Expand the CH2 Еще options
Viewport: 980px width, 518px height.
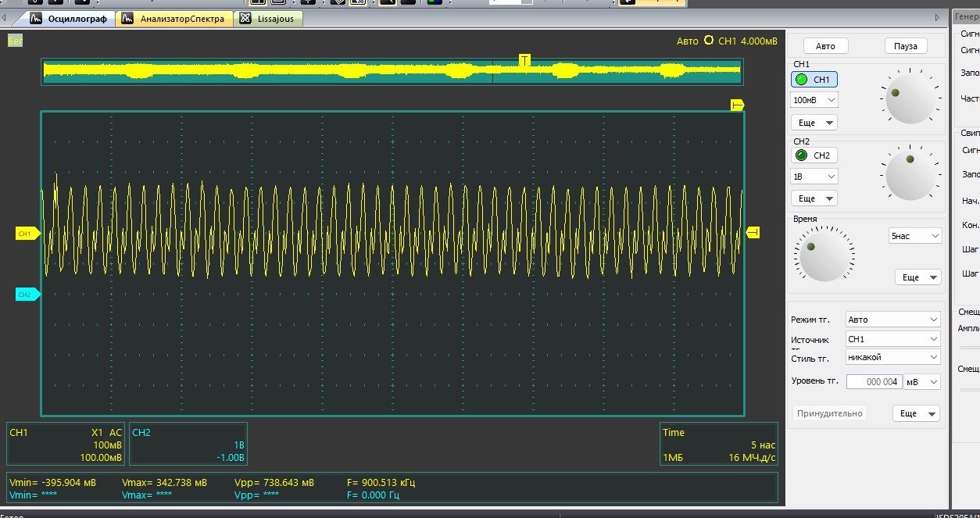tap(814, 198)
